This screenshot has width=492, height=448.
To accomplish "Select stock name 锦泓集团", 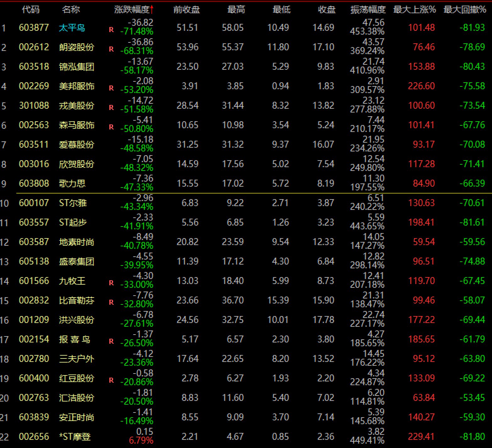I will click(77, 67).
